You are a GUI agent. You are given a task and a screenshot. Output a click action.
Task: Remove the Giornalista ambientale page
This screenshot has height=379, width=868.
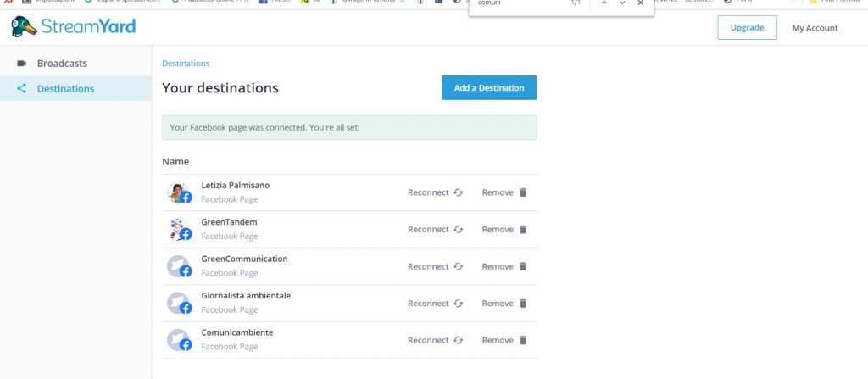click(x=504, y=303)
